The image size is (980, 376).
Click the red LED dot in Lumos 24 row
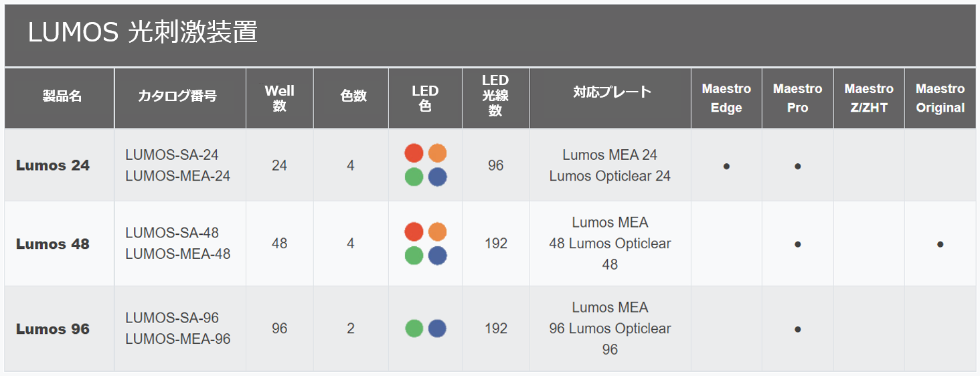414,153
